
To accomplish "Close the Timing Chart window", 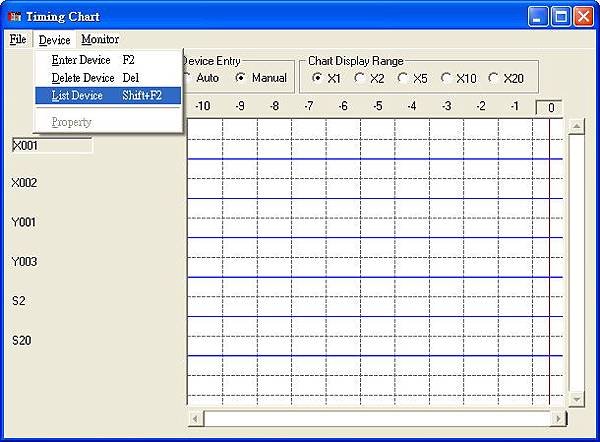I will click(x=584, y=17).
